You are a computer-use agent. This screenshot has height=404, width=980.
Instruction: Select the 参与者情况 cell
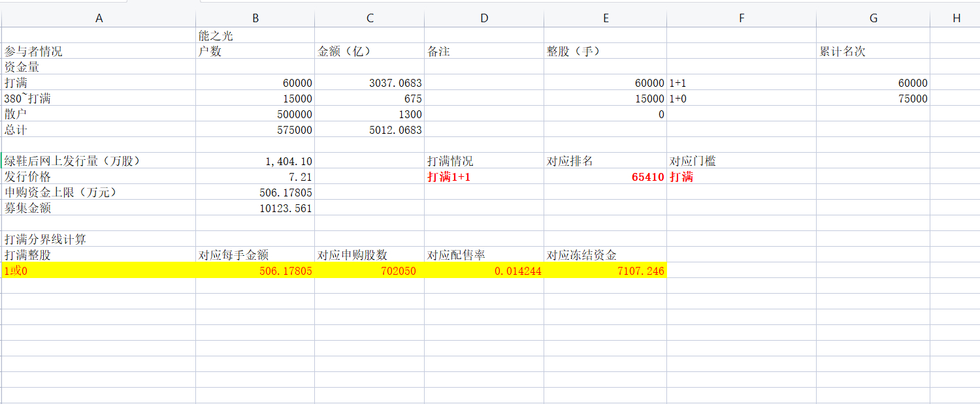[99, 52]
